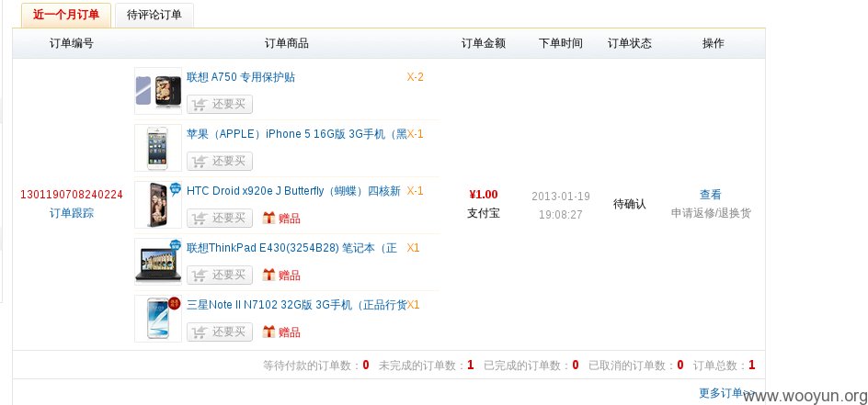Click order number 1301190708240224
868x405 pixels.
[72, 195]
